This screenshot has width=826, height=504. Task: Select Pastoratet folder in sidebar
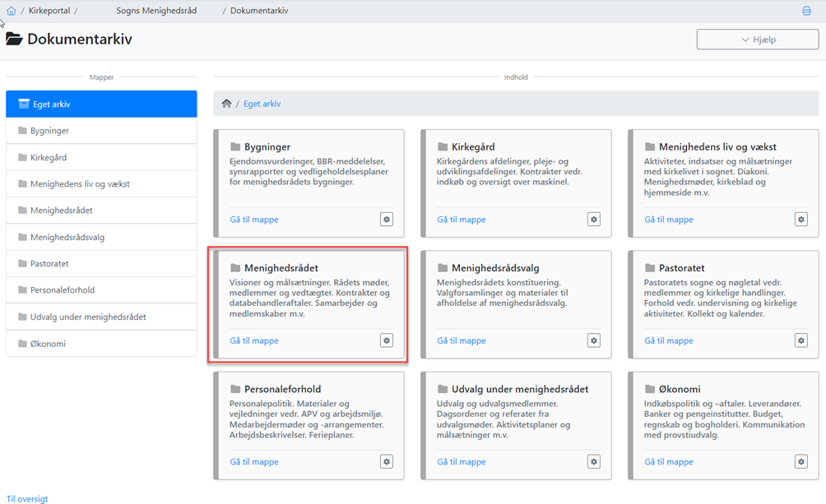tap(101, 263)
